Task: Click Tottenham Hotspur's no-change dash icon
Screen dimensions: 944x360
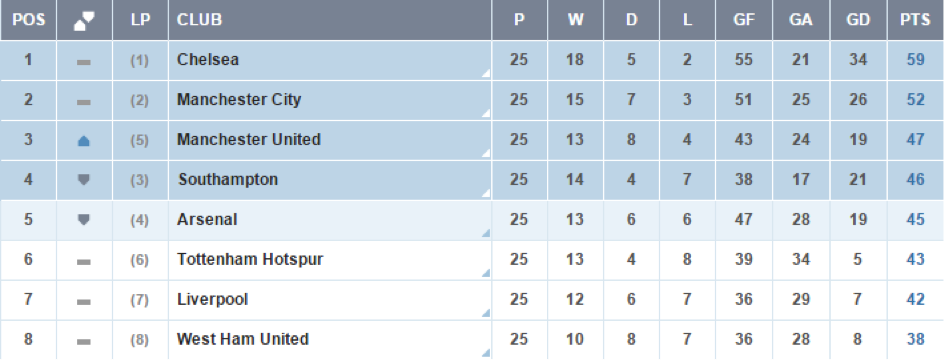Action: point(84,261)
